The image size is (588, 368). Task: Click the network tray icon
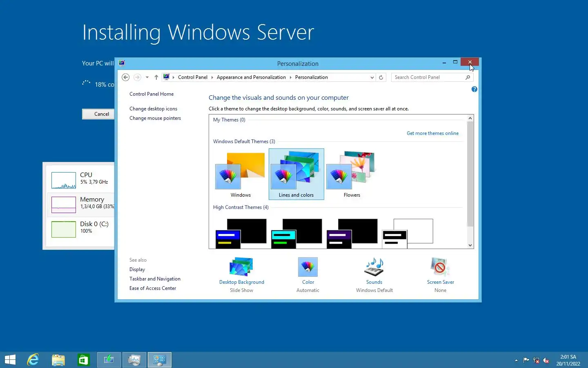(x=536, y=360)
